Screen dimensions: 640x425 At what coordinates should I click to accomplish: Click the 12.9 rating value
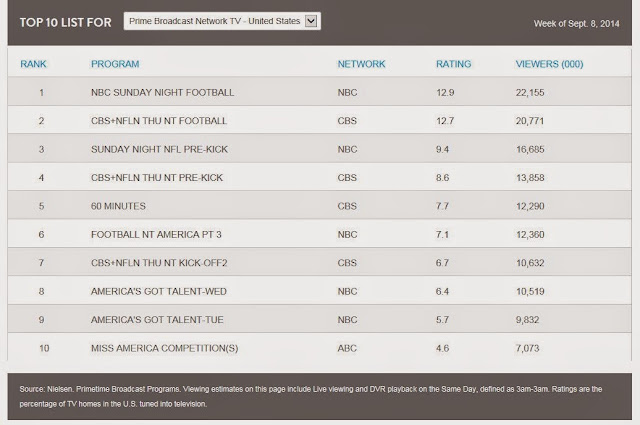pyautogui.click(x=445, y=93)
